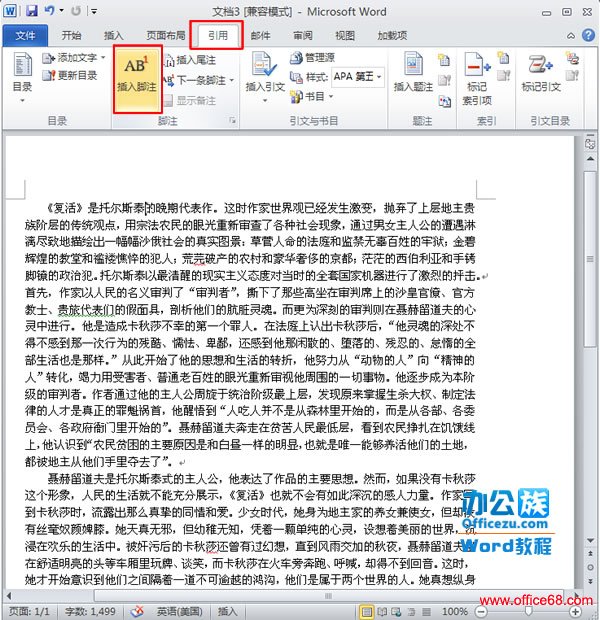This screenshot has height=620, width=600.
Task: Click the Word application icon in title bar
Action: [9, 11]
